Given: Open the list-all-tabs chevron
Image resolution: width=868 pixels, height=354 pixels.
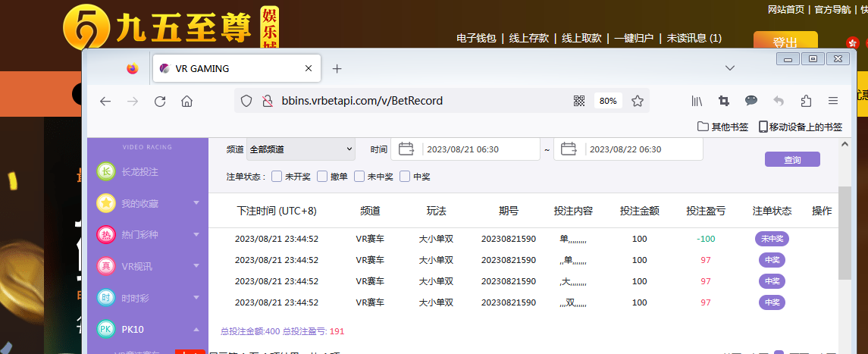Looking at the screenshot, I should 730,68.
